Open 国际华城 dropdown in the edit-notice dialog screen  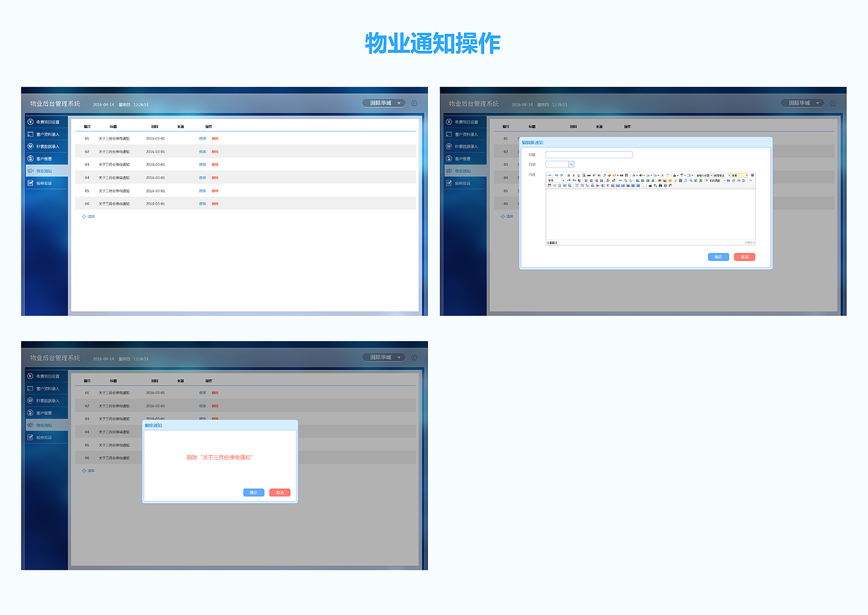click(803, 103)
